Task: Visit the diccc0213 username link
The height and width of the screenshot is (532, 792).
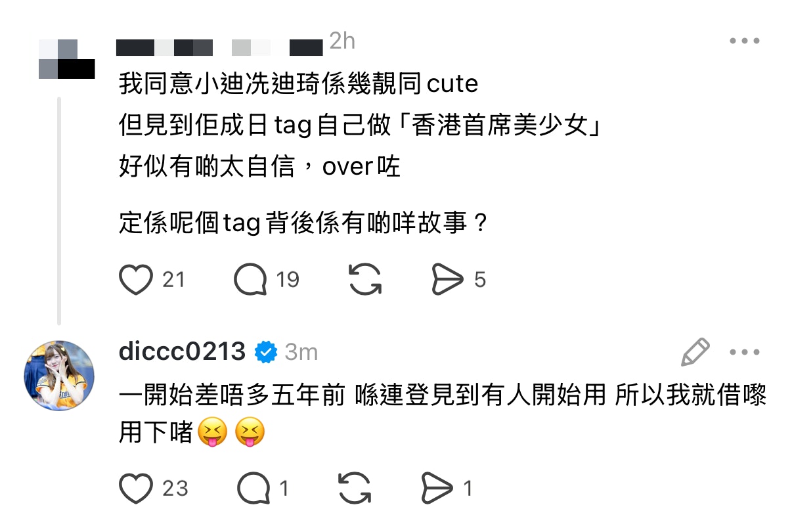Action: [182, 352]
